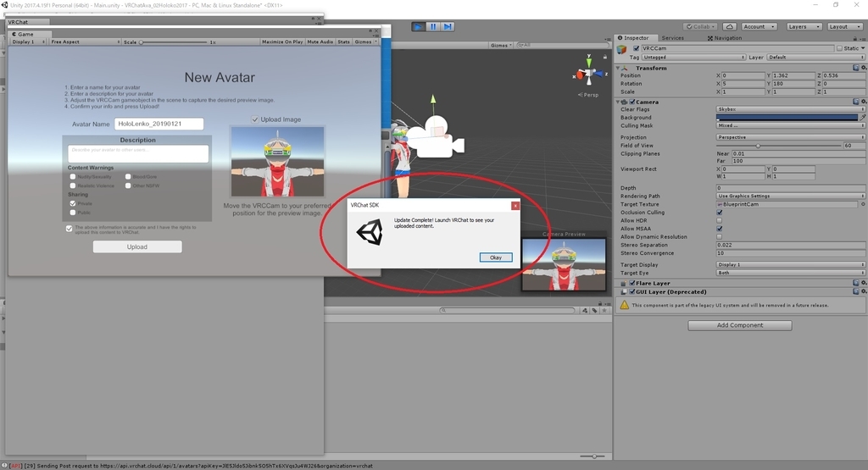This screenshot has width=868, height=470.
Task: Open the cloud services icon button
Action: (730, 26)
